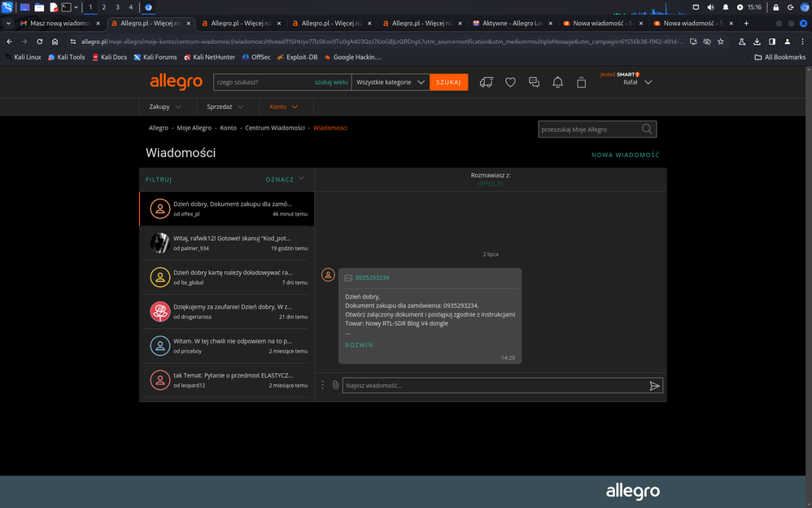Open the Kali terminal launcher in the panel
The height and width of the screenshot is (508, 812).
66,7
